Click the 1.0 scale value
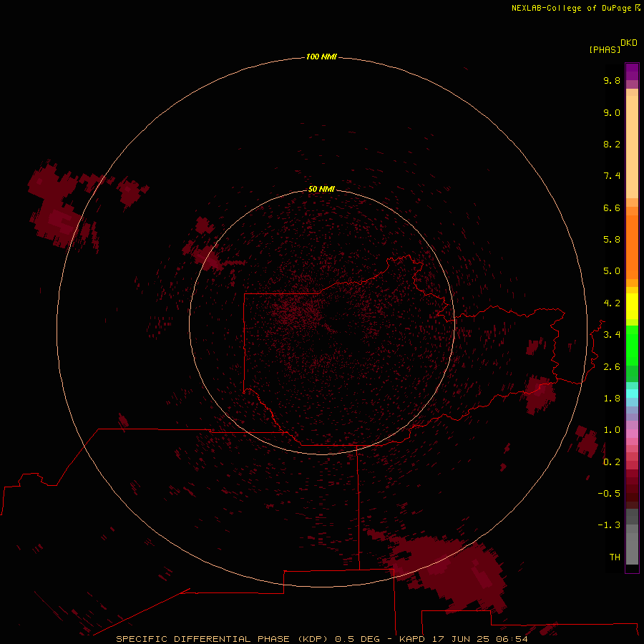644x644 pixels. click(x=612, y=430)
